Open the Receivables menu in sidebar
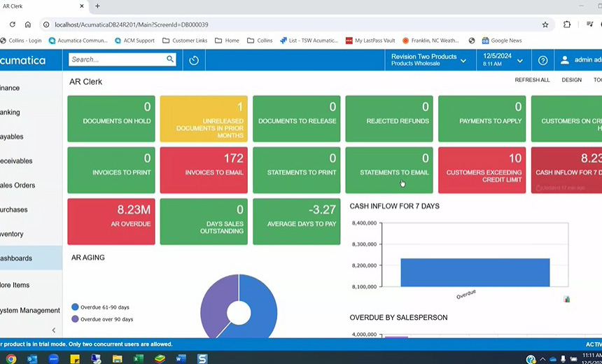The height and width of the screenshot is (364, 602). tap(31, 161)
